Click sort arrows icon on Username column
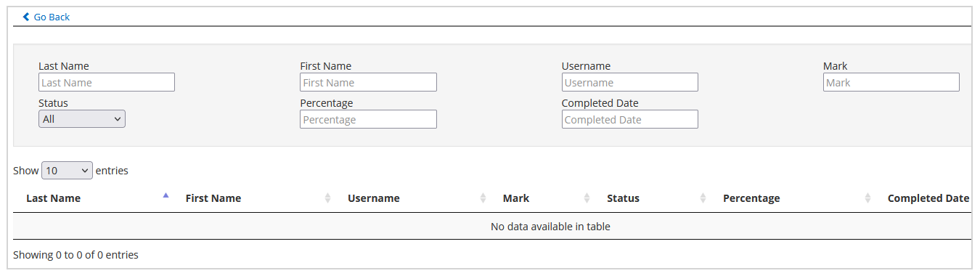This screenshot has width=980, height=276. point(483,198)
